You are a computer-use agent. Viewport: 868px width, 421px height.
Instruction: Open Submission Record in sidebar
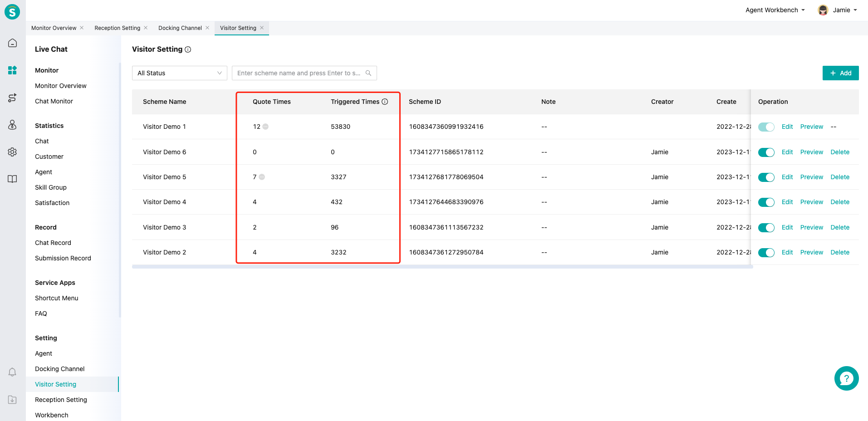click(x=63, y=258)
